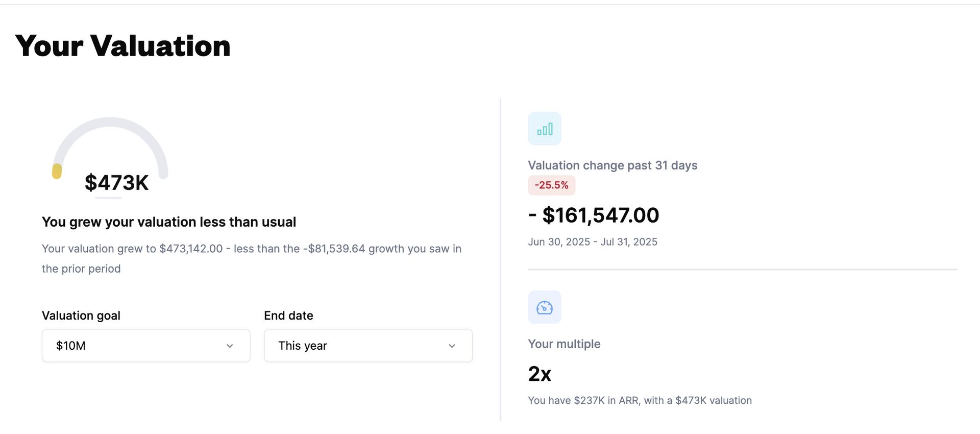The height and width of the screenshot is (434, 980).
Task: Open the End date This year dropdown
Action: [368, 346]
